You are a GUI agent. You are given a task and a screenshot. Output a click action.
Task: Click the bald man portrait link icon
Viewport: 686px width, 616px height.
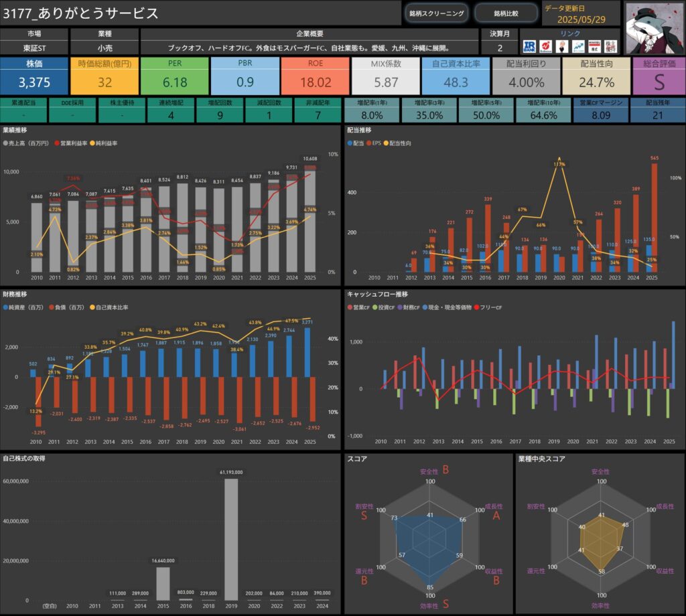(x=562, y=46)
